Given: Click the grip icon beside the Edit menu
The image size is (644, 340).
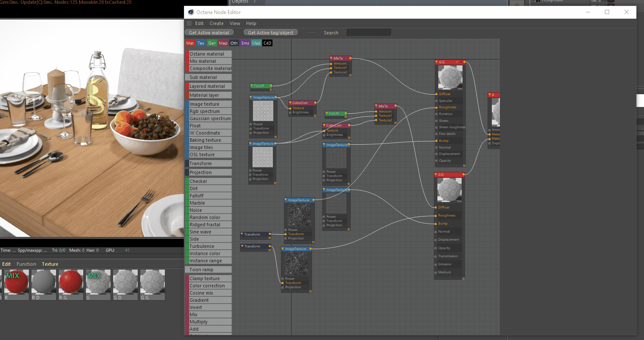Looking at the screenshot, I should (x=189, y=23).
